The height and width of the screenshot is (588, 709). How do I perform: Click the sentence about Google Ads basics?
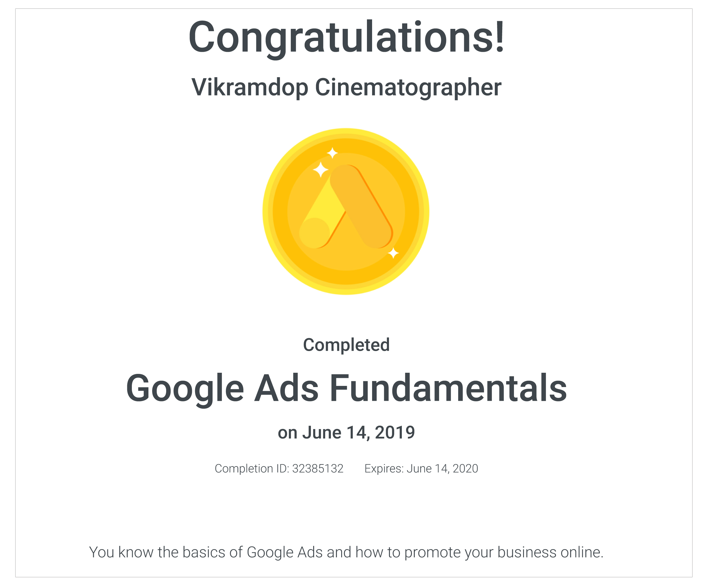click(x=346, y=553)
